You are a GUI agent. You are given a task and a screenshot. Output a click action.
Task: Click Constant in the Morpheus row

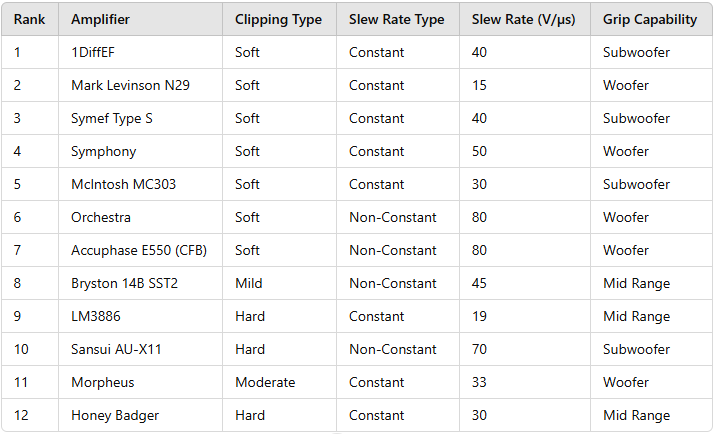coord(377,382)
